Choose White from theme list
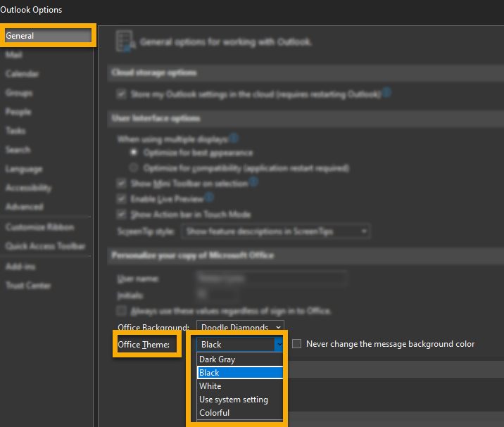Viewport: 504px width, 427px height. 240,386
